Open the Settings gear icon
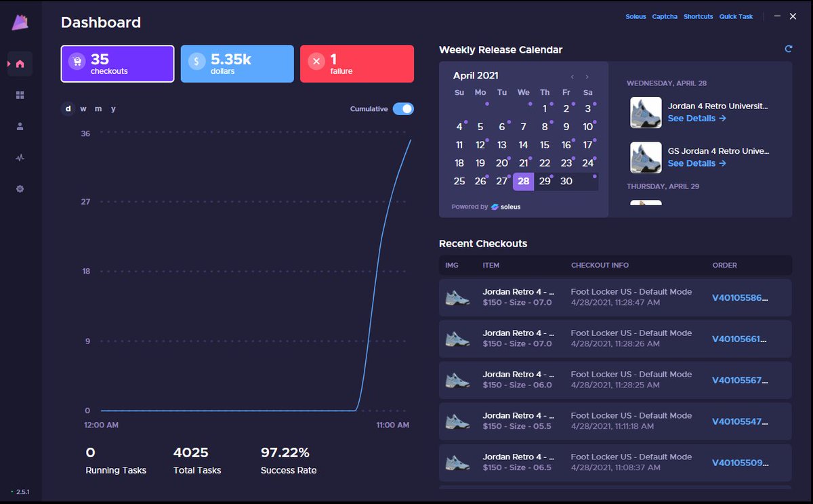 [20, 188]
